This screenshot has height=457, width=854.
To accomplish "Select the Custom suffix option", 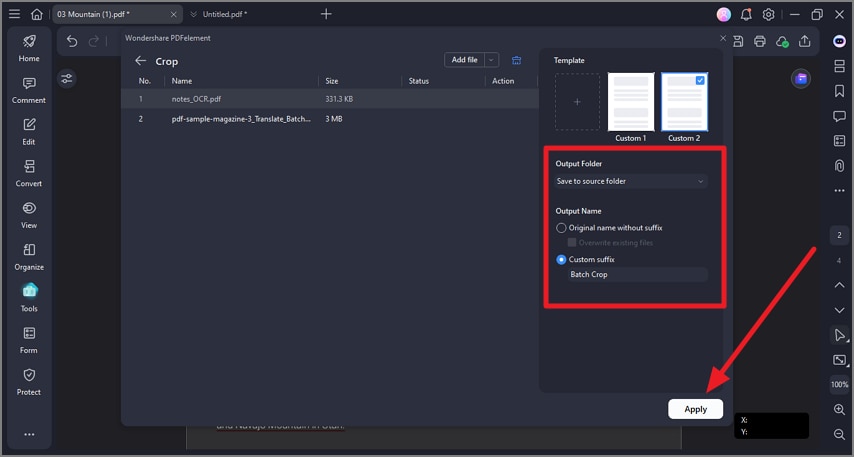I will tap(561, 260).
